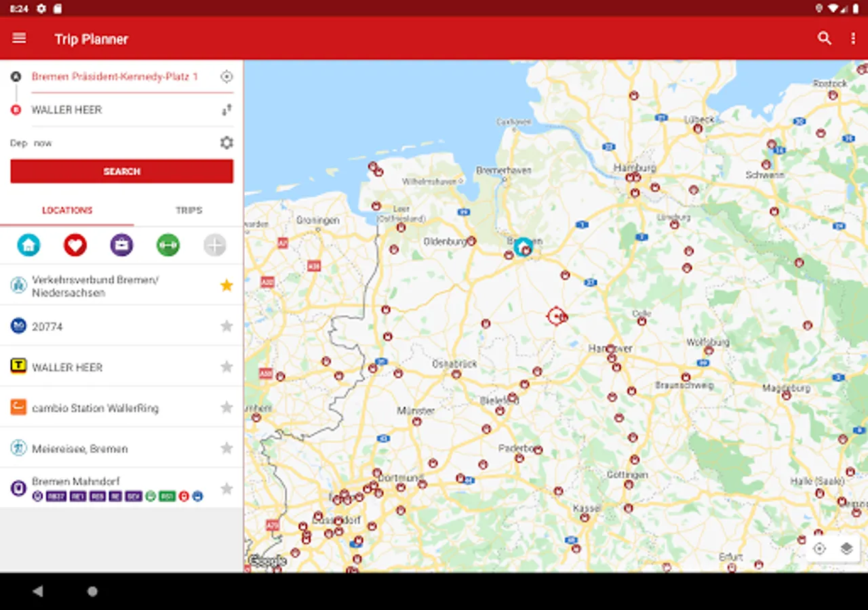The height and width of the screenshot is (610, 868).
Task: Switch to the LOCATIONS tab
Action: tap(67, 211)
